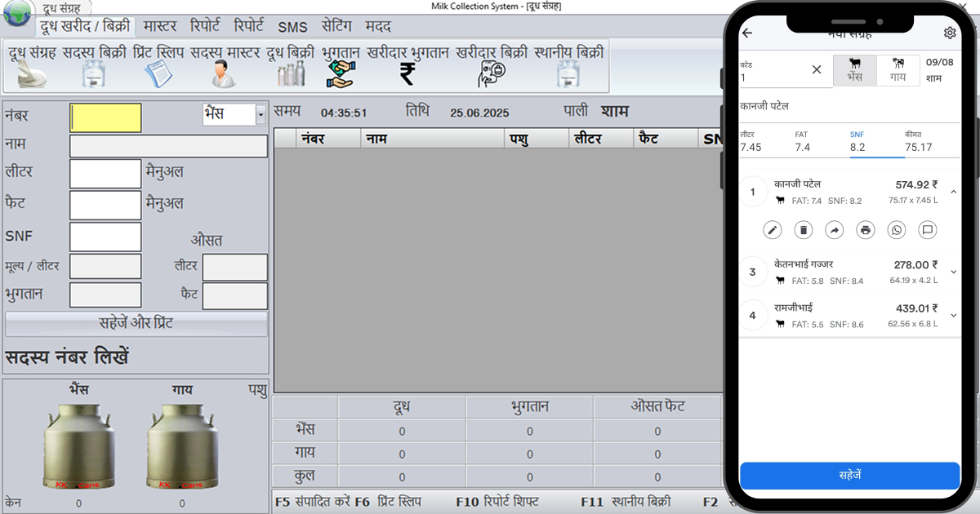
Task: Open the मास्टर menu
Action: coord(160,26)
